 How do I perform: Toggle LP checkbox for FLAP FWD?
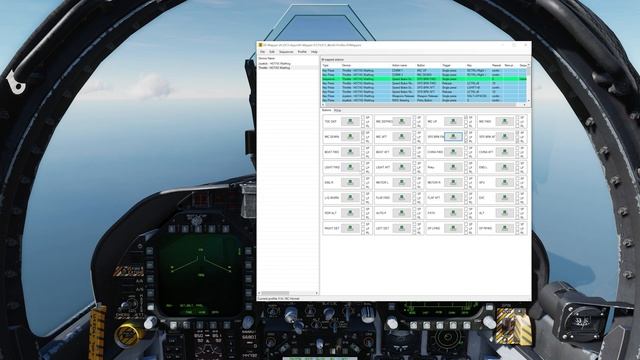[x=414, y=198]
